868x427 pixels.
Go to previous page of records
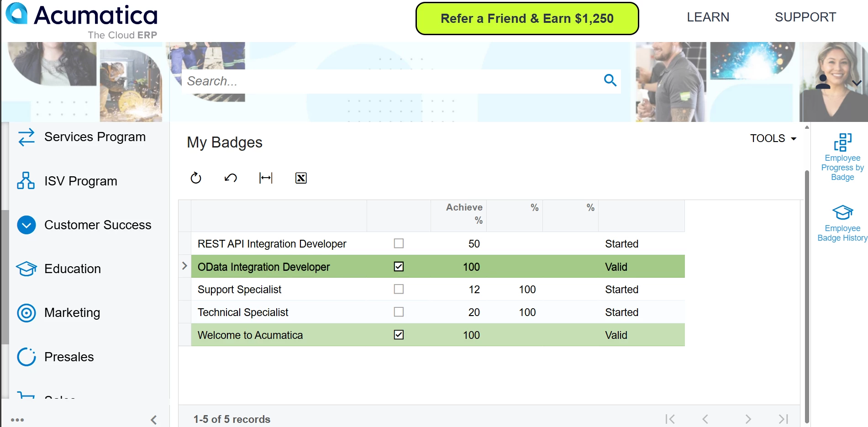point(705,419)
